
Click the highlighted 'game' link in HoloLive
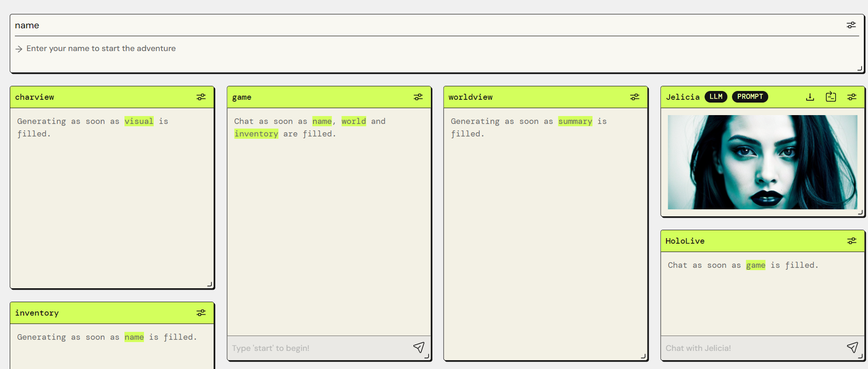pyautogui.click(x=756, y=265)
